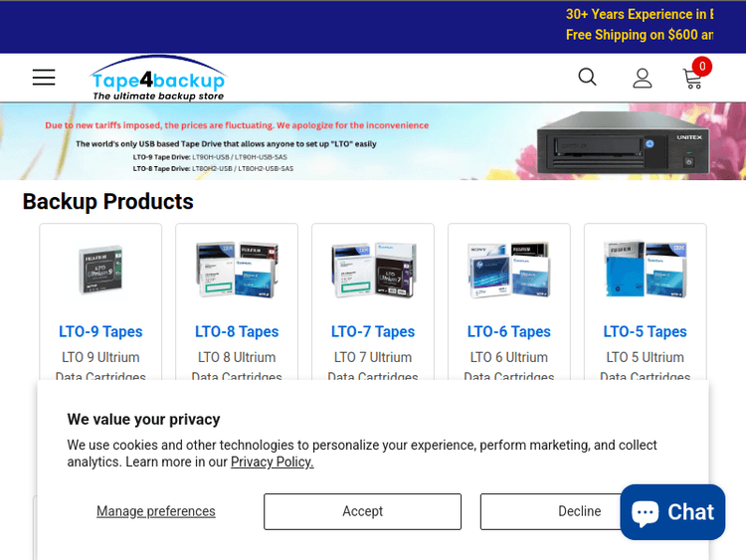The image size is (746, 560).
Task: Click the LTO-9 Tape Drive model line
Action: (x=210, y=157)
